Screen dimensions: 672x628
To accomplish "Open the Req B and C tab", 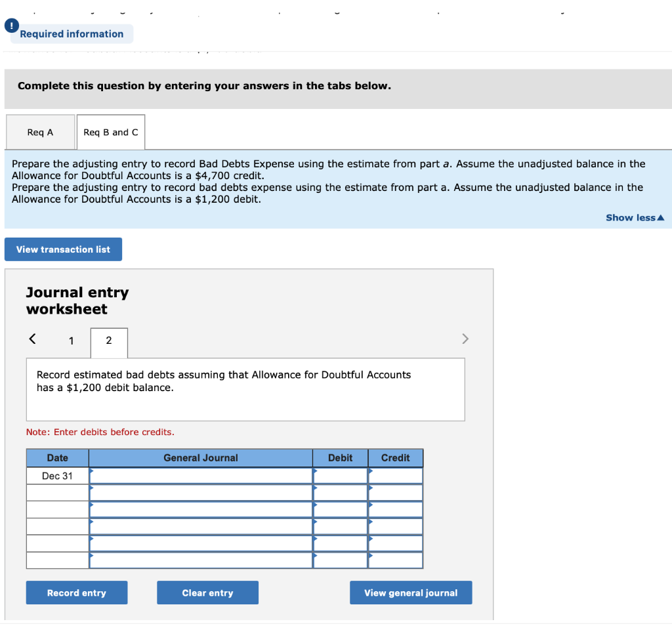I will 110,132.
